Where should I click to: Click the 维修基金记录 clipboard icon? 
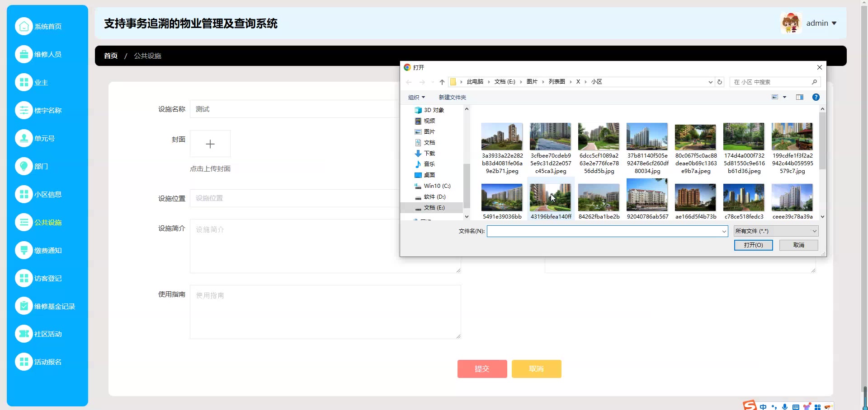pos(24,306)
